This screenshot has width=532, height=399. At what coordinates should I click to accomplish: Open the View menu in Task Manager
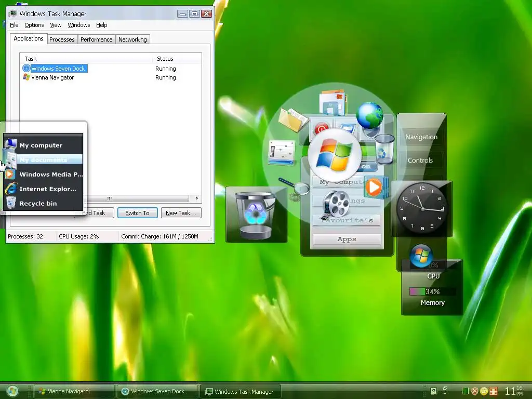tap(56, 25)
